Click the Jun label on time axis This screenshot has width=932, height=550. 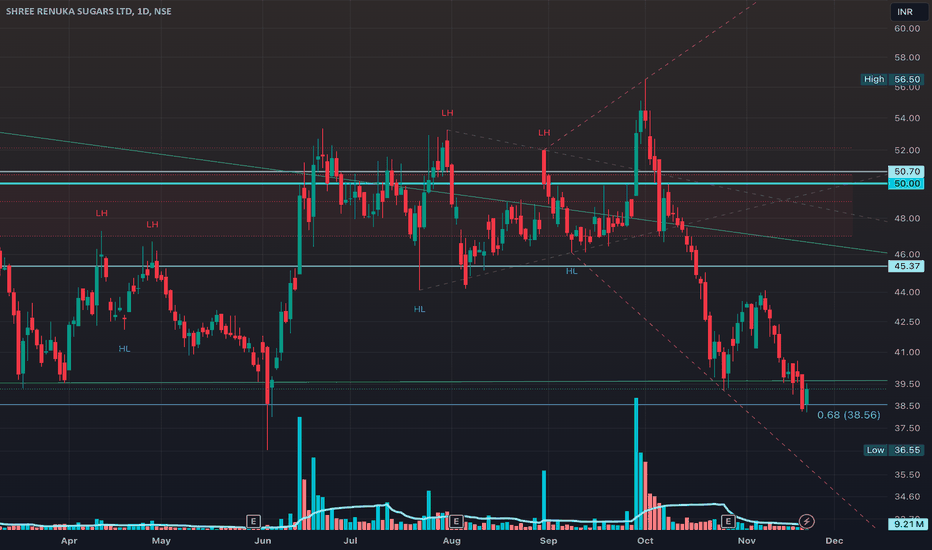[x=263, y=540]
